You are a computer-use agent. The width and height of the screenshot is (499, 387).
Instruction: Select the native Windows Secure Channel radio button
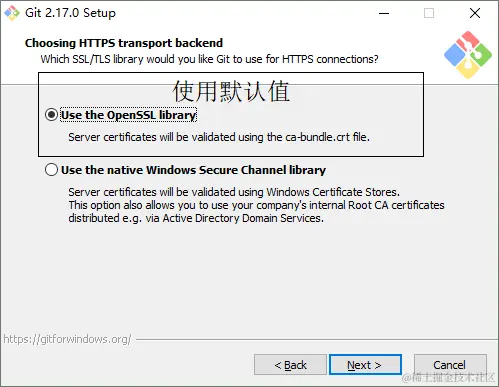coord(51,170)
